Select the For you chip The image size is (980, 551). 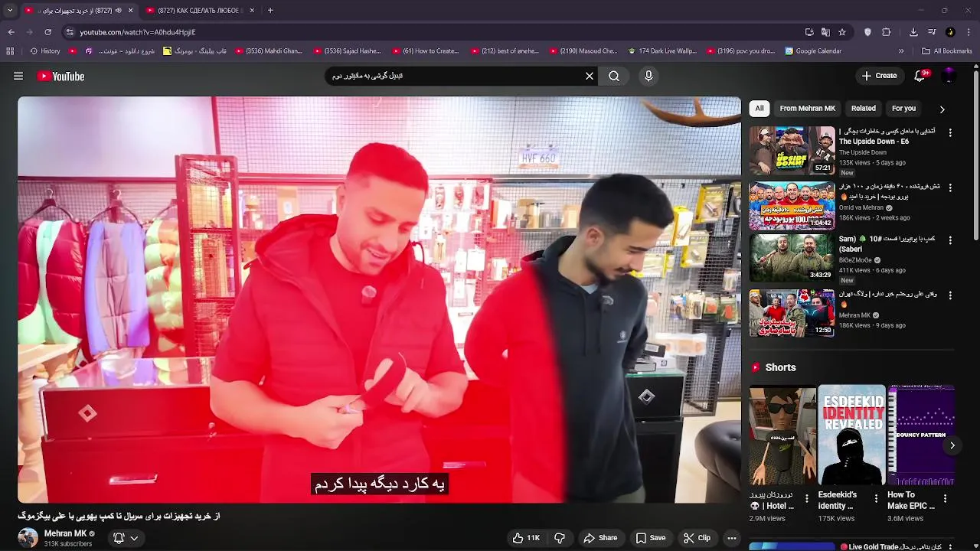[x=903, y=109]
